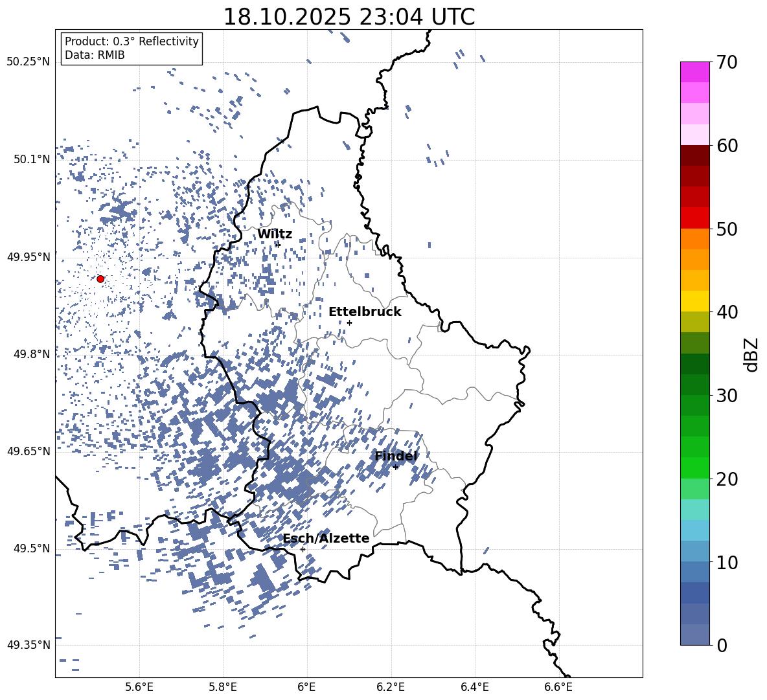The width and height of the screenshot is (767, 700).
Task: Pick the light cyan colorbar segment near 15
Action: point(694,510)
